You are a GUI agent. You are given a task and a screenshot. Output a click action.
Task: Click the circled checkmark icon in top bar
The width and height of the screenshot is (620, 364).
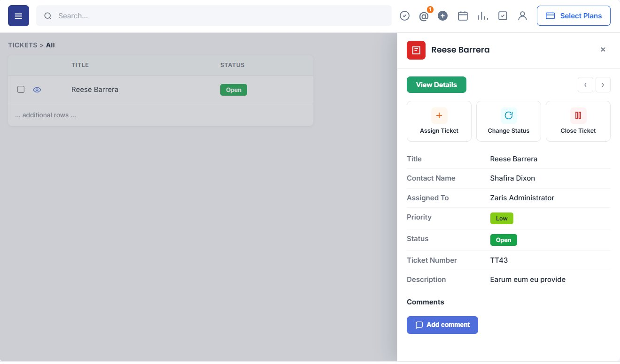[404, 16]
